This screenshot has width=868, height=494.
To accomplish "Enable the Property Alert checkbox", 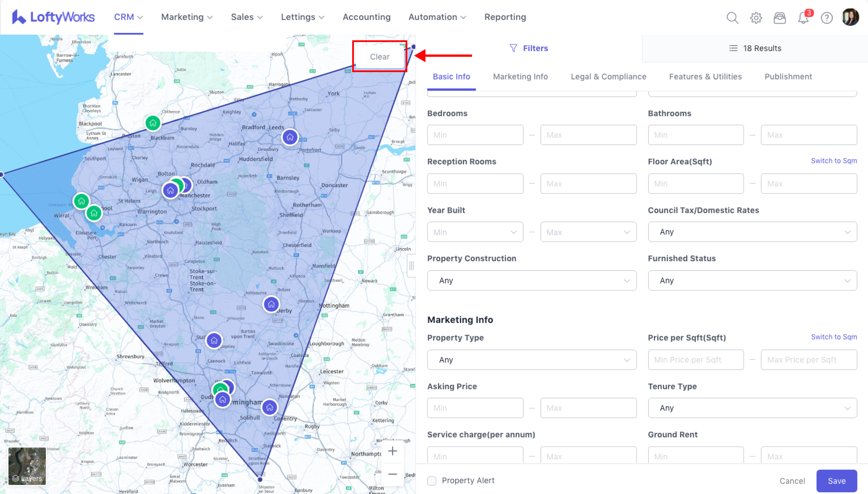I will (432, 480).
